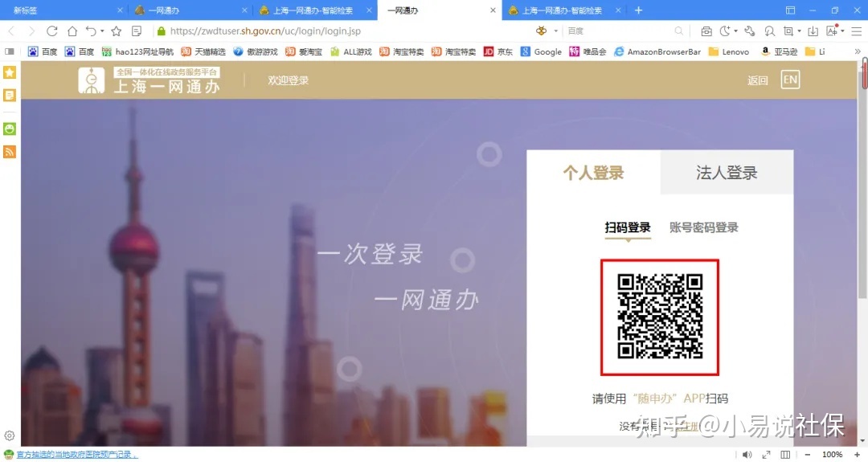The height and width of the screenshot is (462, 868).
Task: Go back to the previous page
Action: [x=11, y=31]
